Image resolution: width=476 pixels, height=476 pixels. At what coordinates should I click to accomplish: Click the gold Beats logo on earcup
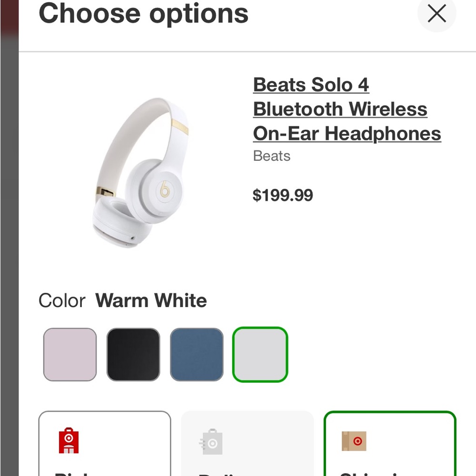[x=165, y=189]
